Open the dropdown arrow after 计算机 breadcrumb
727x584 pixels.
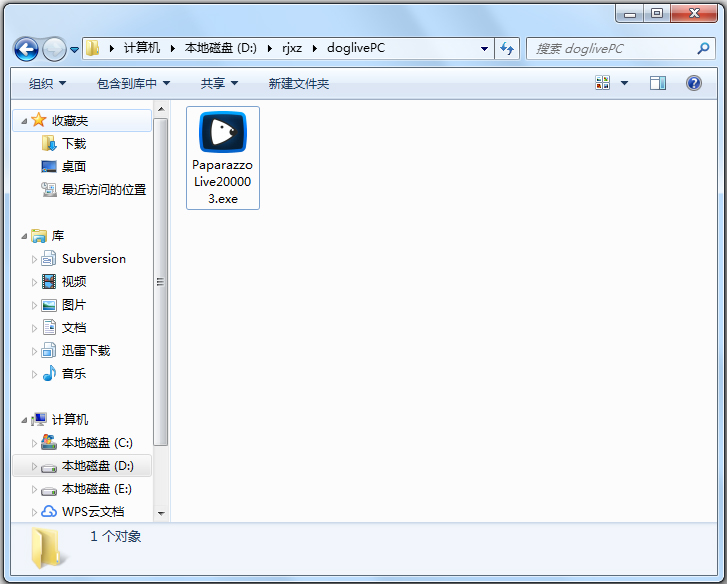(172, 48)
